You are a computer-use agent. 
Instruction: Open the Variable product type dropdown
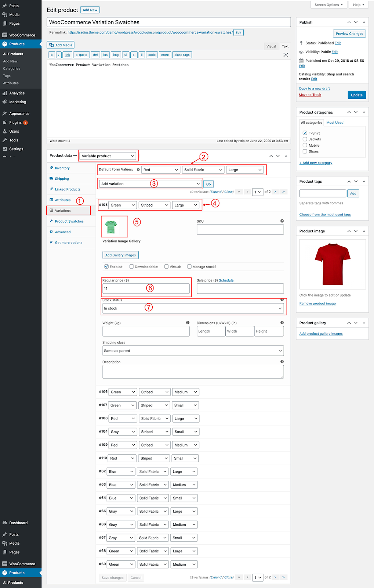point(108,156)
